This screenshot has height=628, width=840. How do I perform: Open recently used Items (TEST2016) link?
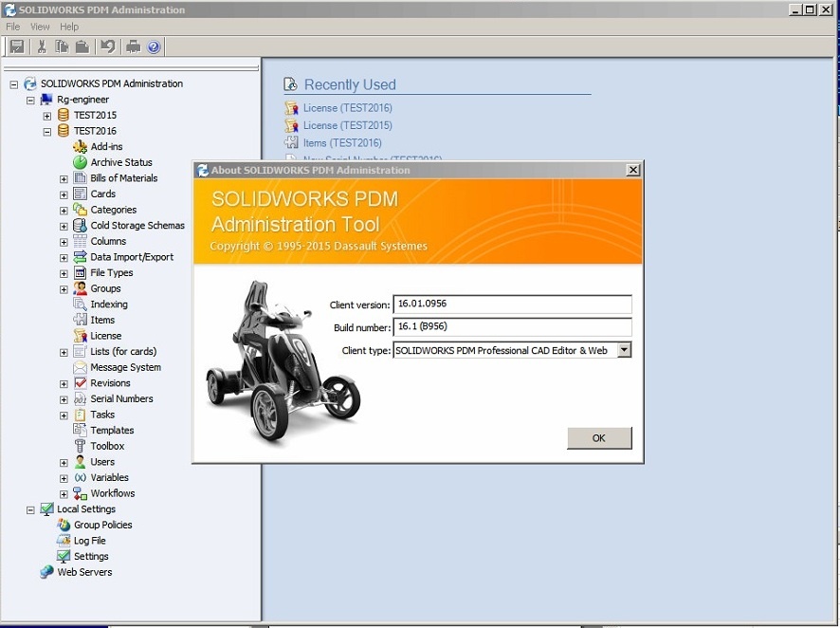point(342,143)
